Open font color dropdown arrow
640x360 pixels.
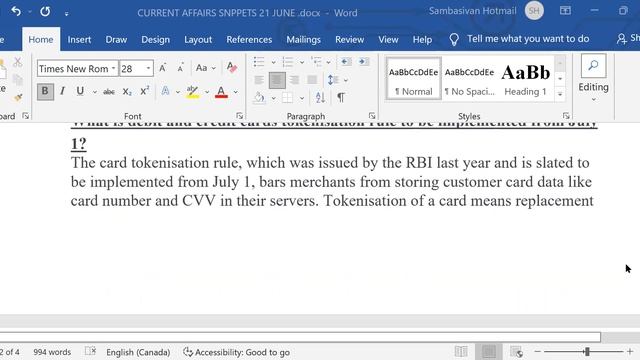[236, 92]
